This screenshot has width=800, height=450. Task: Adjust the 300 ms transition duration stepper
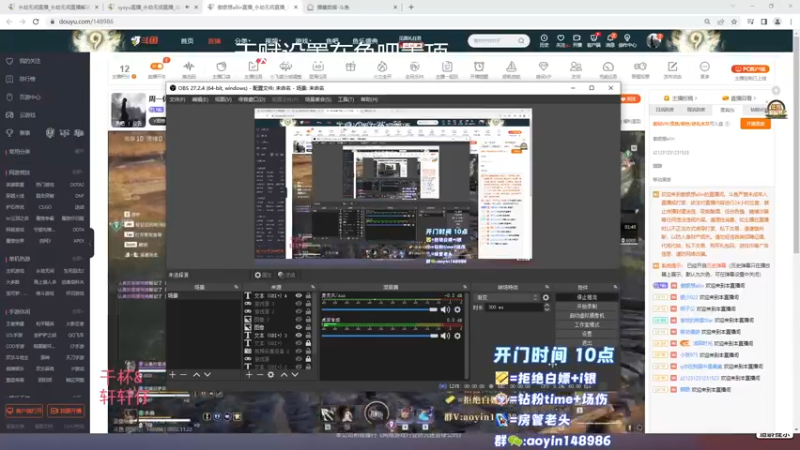[547, 308]
